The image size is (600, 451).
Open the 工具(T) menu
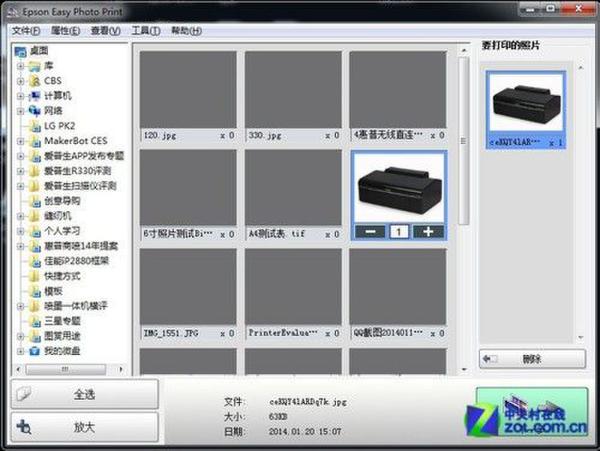coord(146,31)
